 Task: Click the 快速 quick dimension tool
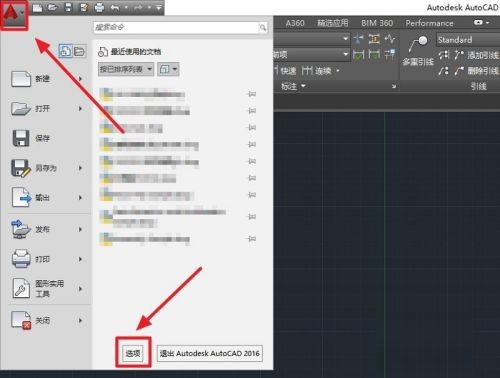point(284,71)
